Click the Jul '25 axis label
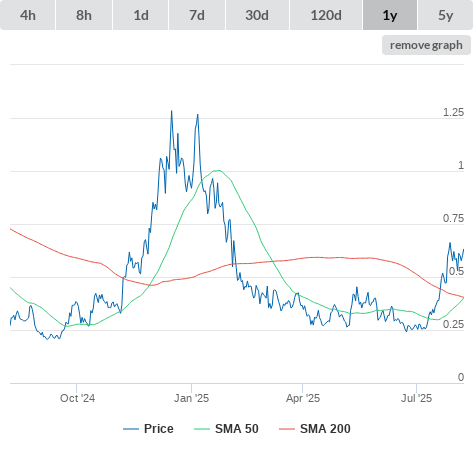This screenshot has width=474, height=455. click(x=416, y=398)
